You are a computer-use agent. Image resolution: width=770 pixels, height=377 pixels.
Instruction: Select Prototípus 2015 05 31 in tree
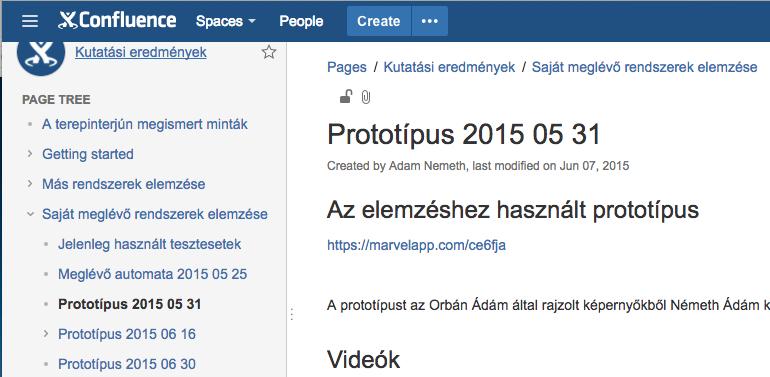[130, 304]
